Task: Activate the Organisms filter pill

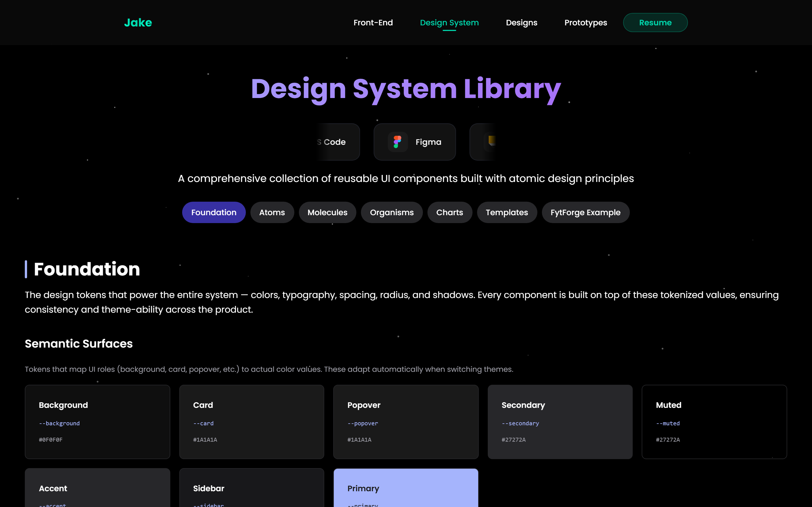Action: coord(392,212)
